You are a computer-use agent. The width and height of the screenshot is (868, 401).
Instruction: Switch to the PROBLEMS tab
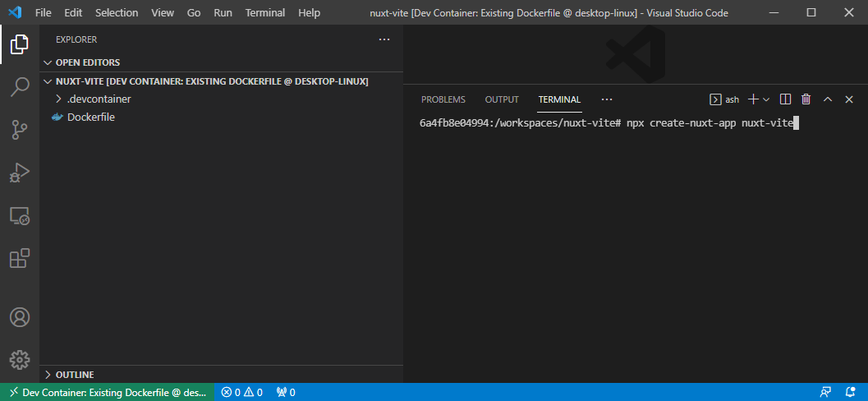[x=443, y=99]
